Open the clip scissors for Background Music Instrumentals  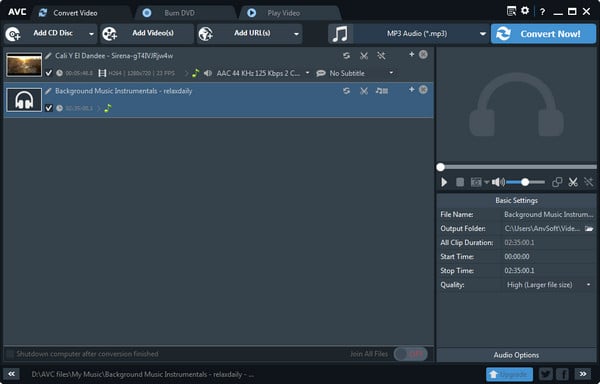tap(364, 91)
